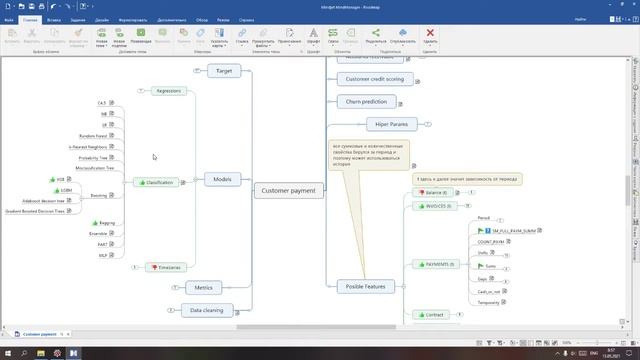Screen dimensions: 640x360
Task: Expand the INVOICES topic branch
Action: click(x=468, y=206)
